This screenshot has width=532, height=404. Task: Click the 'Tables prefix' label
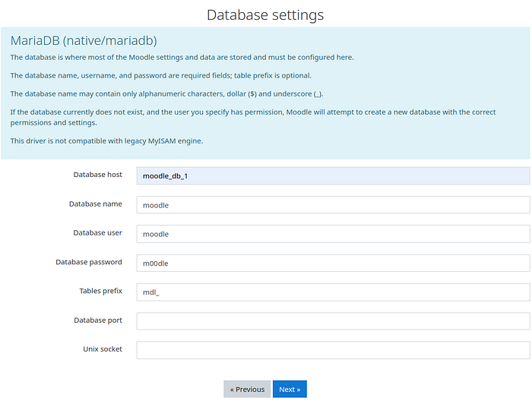pos(101,291)
